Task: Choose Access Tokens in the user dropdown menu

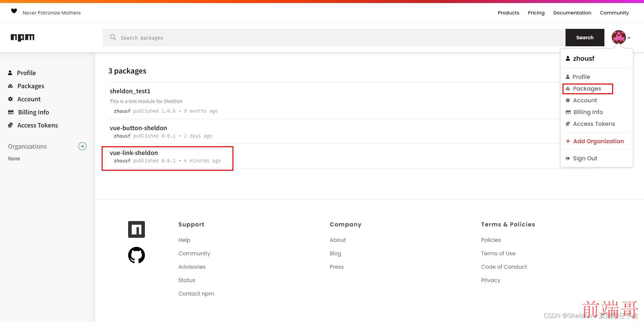Action: 594,124
